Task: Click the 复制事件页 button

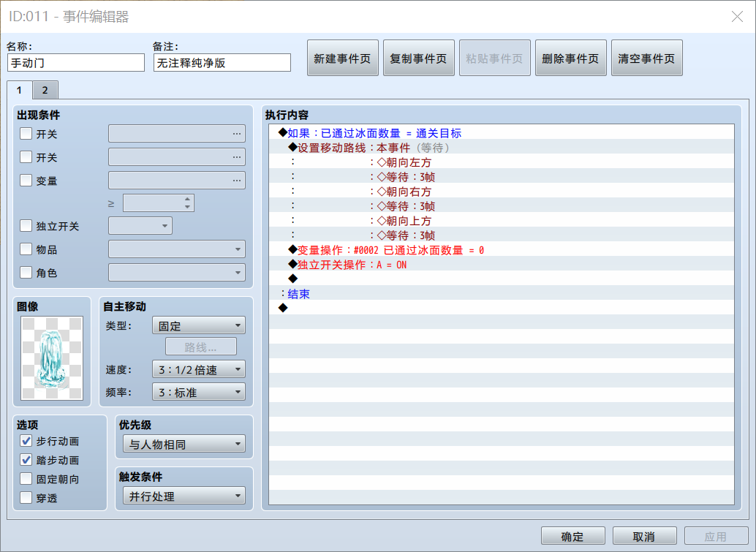Action: (419, 58)
